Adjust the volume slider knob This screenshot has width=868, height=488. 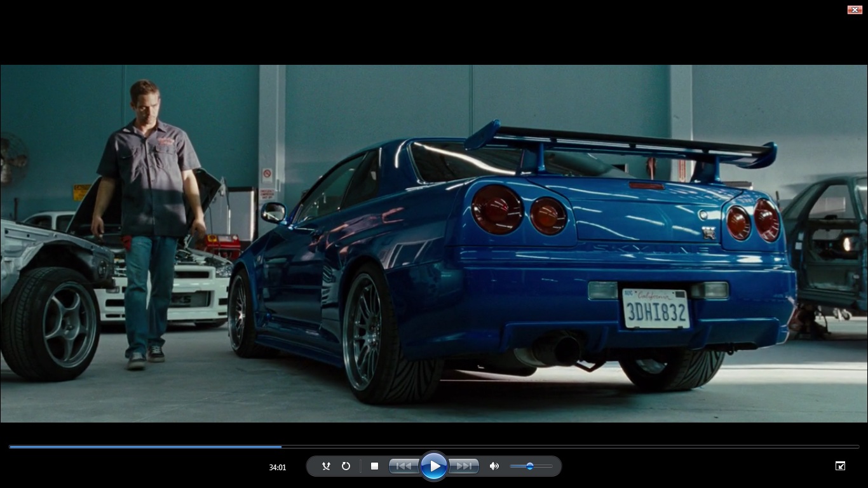click(530, 466)
